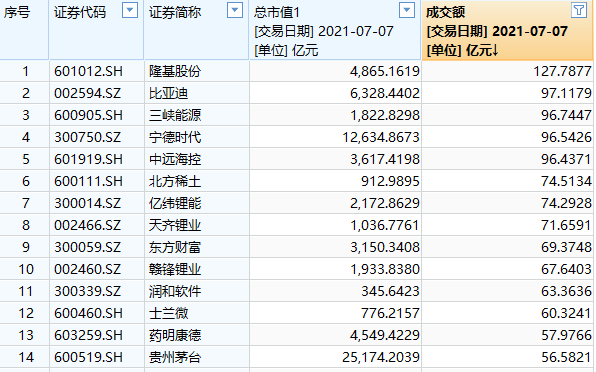Select market cap cell 6,328.4402
This screenshot has height=372, width=596.
(335, 93)
